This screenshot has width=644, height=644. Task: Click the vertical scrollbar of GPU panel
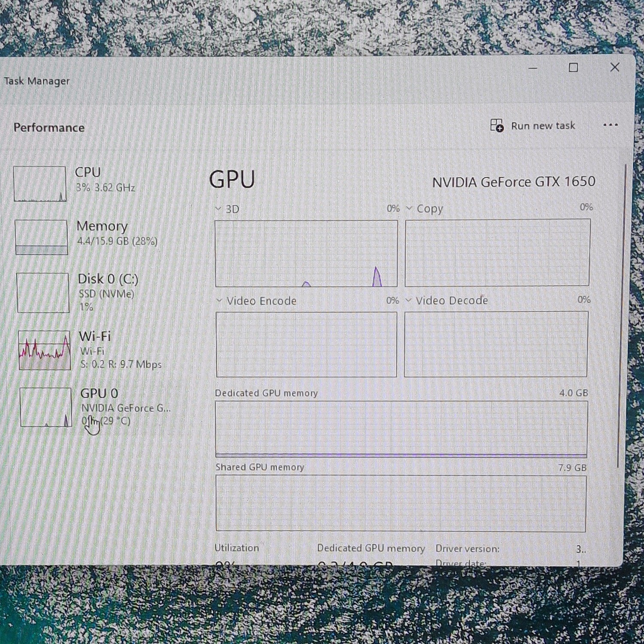(622, 316)
